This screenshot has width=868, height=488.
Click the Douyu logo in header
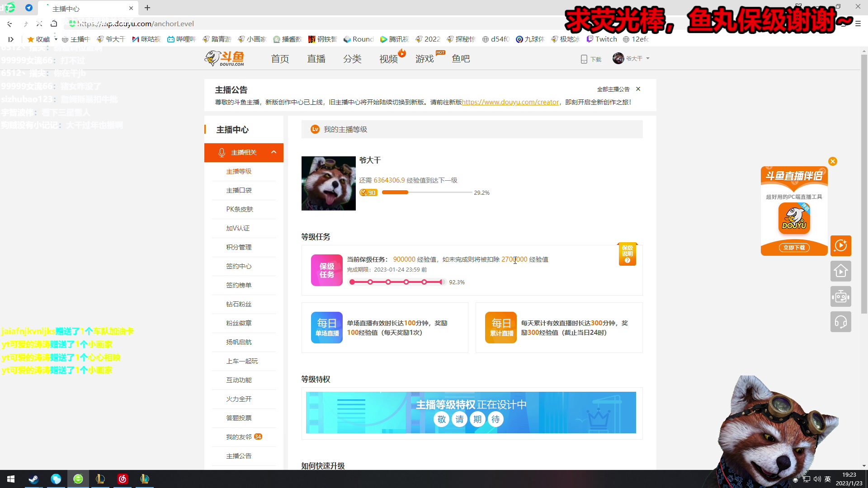point(224,59)
